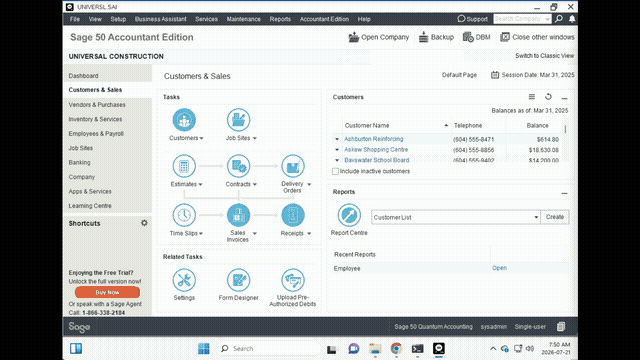Click the status bar clipboard icon
The height and width of the screenshot is (360, 640).
pos(561,326)
